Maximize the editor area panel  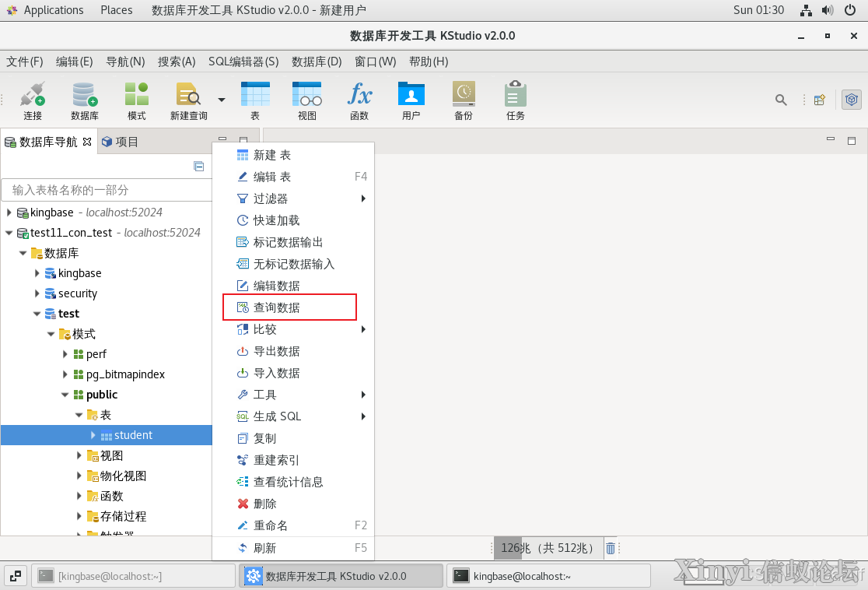[x=852, y=141]
